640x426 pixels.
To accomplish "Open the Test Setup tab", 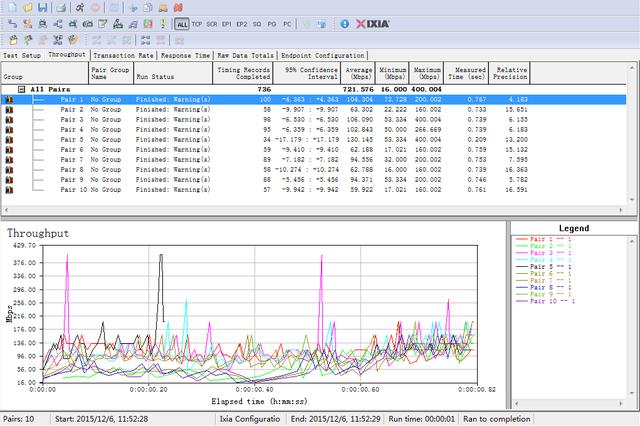I will (22, 56).
